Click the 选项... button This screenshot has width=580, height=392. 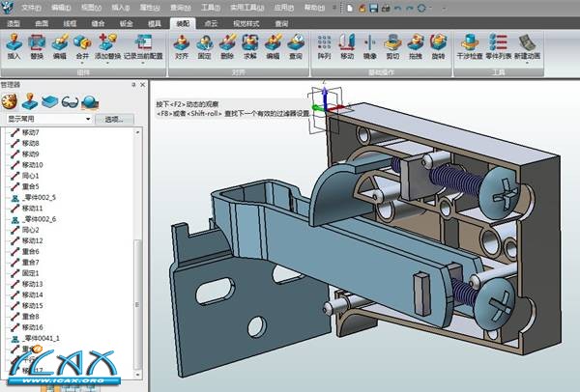point(116,119)
